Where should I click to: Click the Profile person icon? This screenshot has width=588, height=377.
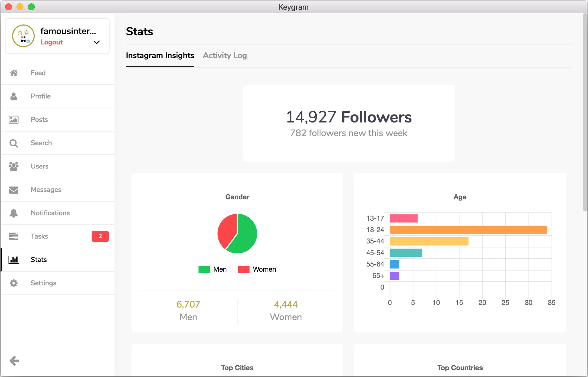click(x=14, y=96)
